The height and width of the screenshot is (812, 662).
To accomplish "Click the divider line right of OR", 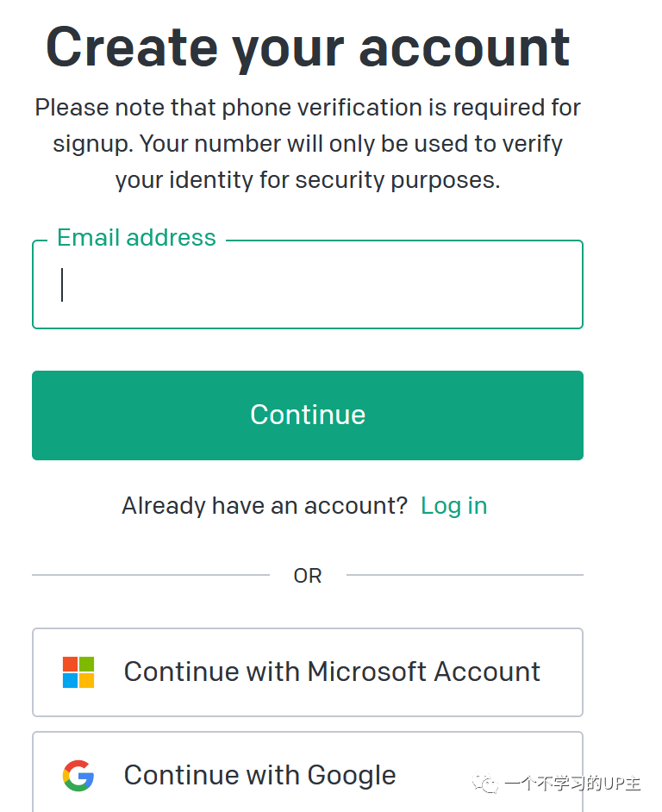I will (465, 575).
